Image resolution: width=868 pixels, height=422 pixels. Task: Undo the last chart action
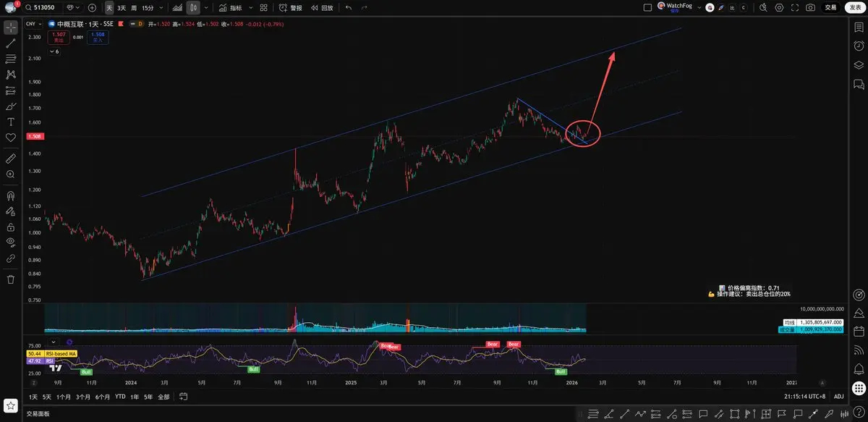tap(349, 7)
